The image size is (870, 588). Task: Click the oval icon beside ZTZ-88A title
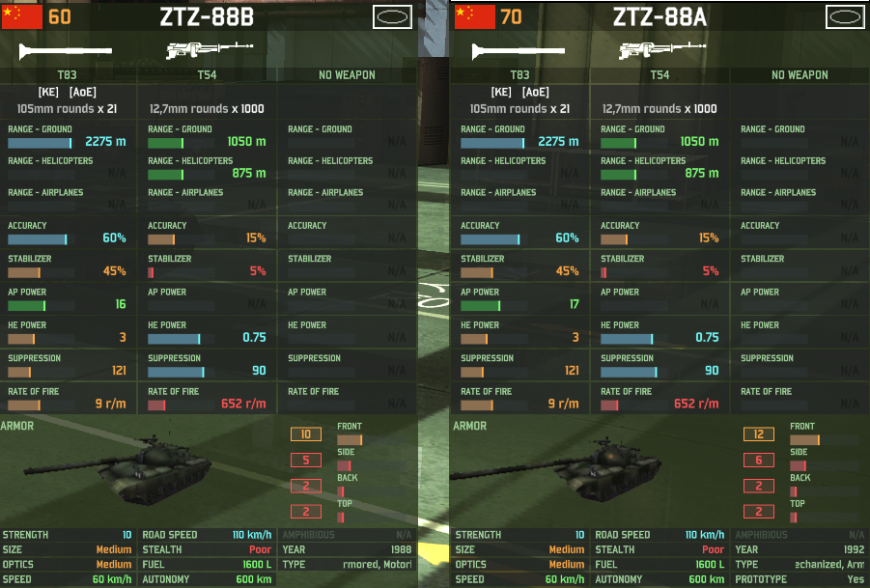845,17
